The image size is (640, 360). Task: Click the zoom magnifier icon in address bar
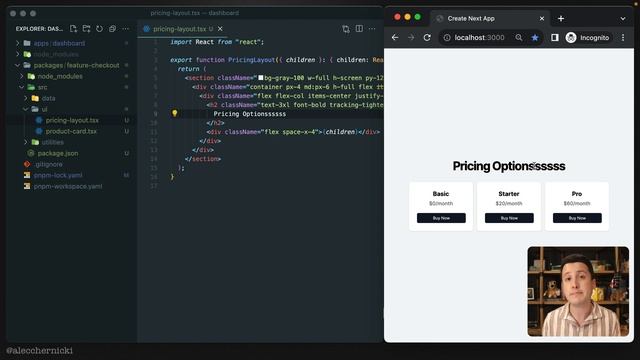[x=519, y=38]
